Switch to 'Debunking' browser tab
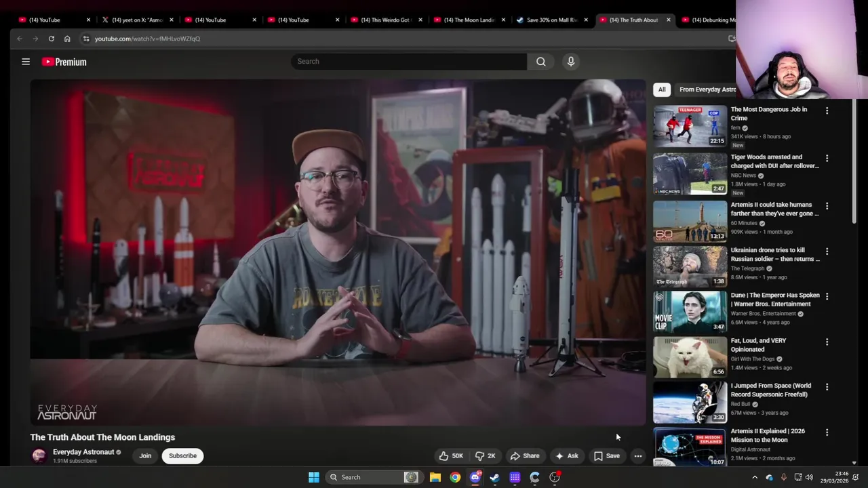This screenshot has height=488, width=868. [709, 20]
